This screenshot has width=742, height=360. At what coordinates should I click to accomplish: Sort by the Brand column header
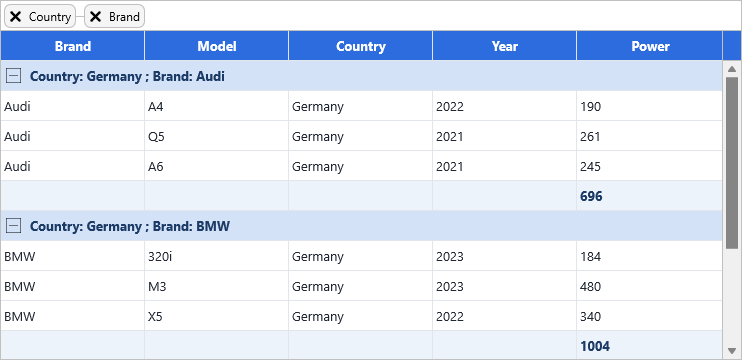[x=73, y=46]
